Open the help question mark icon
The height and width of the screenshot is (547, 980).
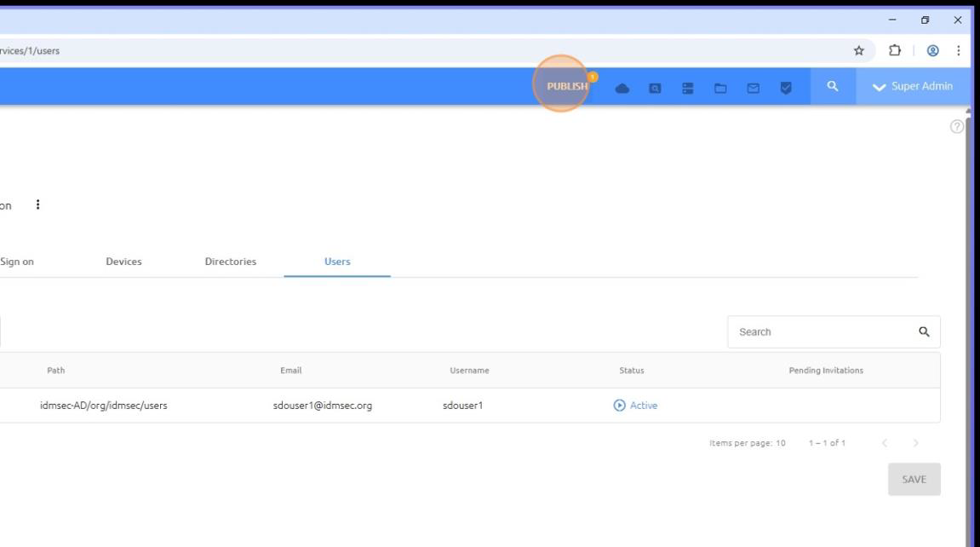[x=956, y=126]
